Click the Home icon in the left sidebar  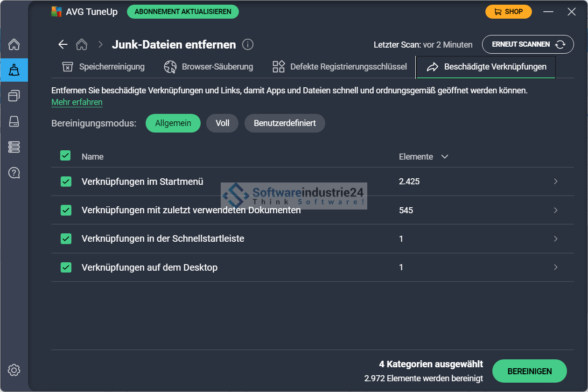(x=14, y=45)
